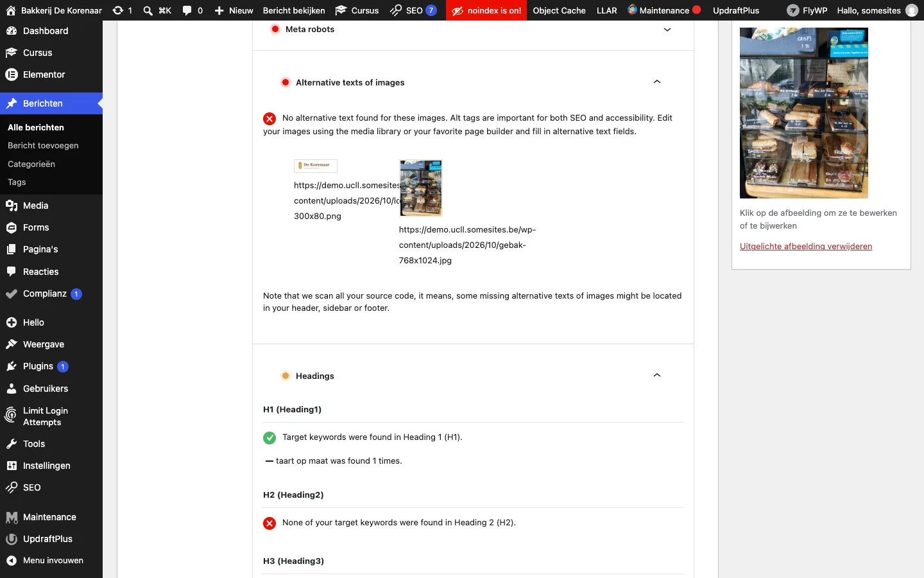Click the Limit Login Attempts fingerprint icon

11,416
